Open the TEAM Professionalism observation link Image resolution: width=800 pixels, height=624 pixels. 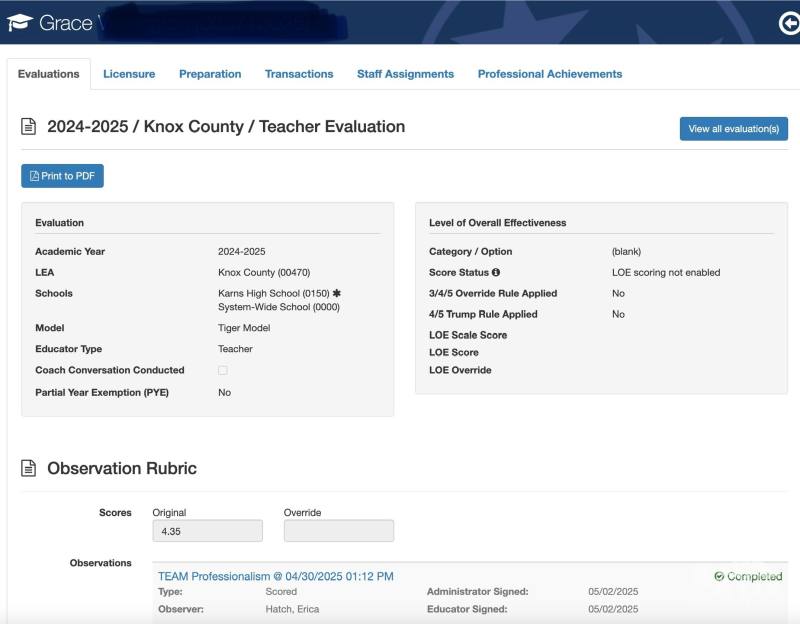click(x=275, y=576)
